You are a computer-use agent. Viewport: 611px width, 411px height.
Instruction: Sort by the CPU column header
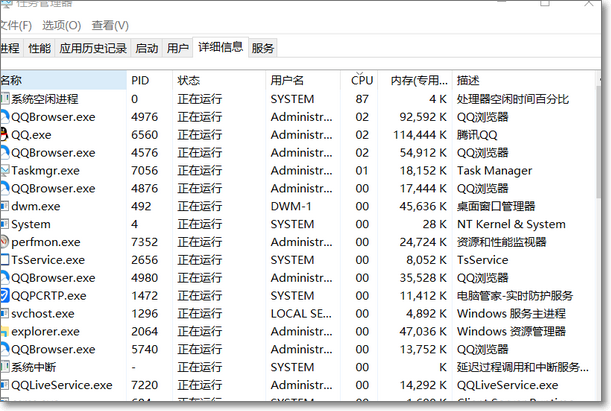(x=359, y=80)
